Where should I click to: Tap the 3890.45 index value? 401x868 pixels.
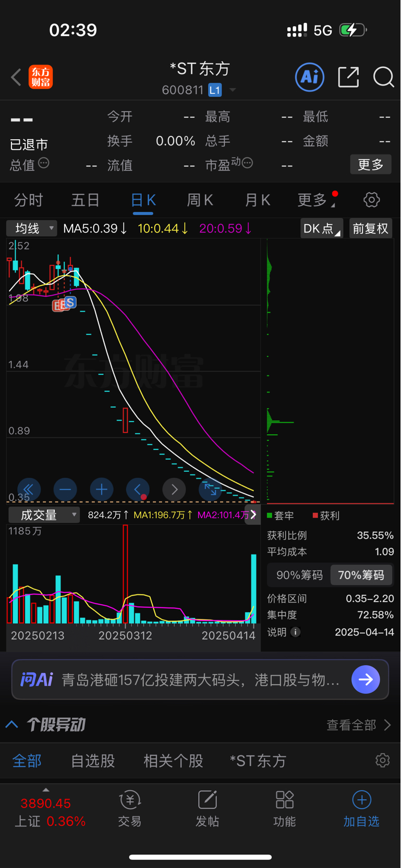pyautogui.click(x=45, y=803)
